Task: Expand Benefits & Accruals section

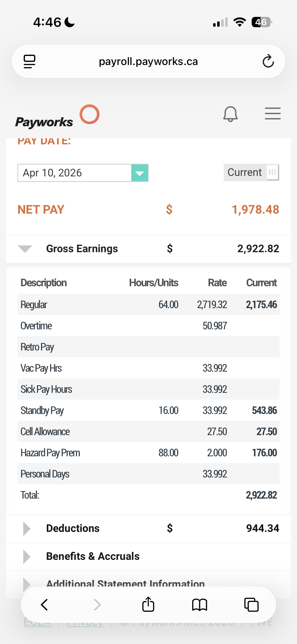Action: pos(27,556)
